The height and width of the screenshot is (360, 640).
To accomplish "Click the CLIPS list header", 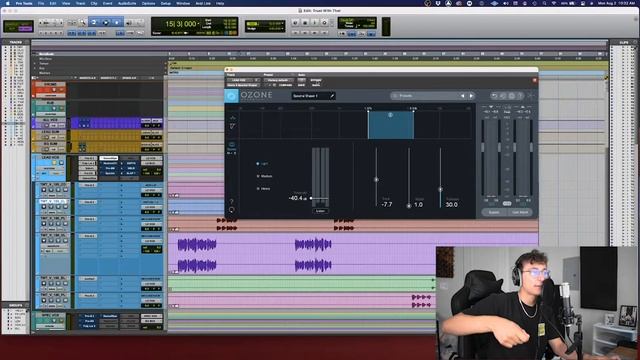I will (624, 42).
